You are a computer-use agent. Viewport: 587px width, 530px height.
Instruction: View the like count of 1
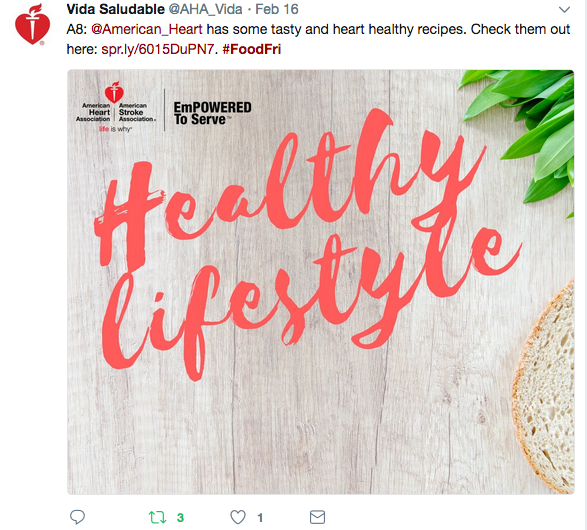[260, 518]
